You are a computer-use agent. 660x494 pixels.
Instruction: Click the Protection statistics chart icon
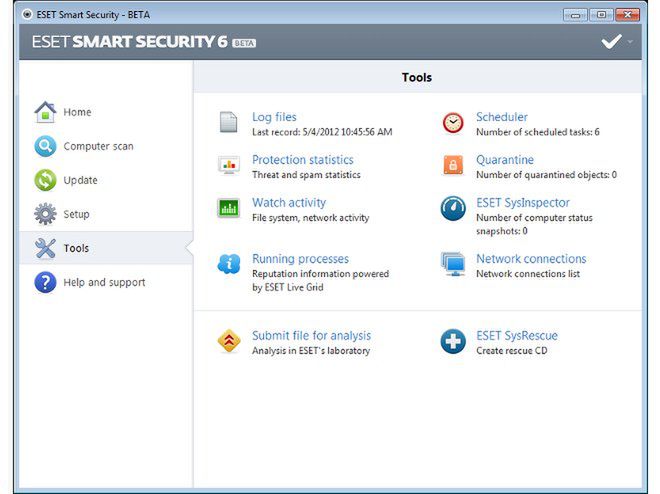click(x=229, y=165)
